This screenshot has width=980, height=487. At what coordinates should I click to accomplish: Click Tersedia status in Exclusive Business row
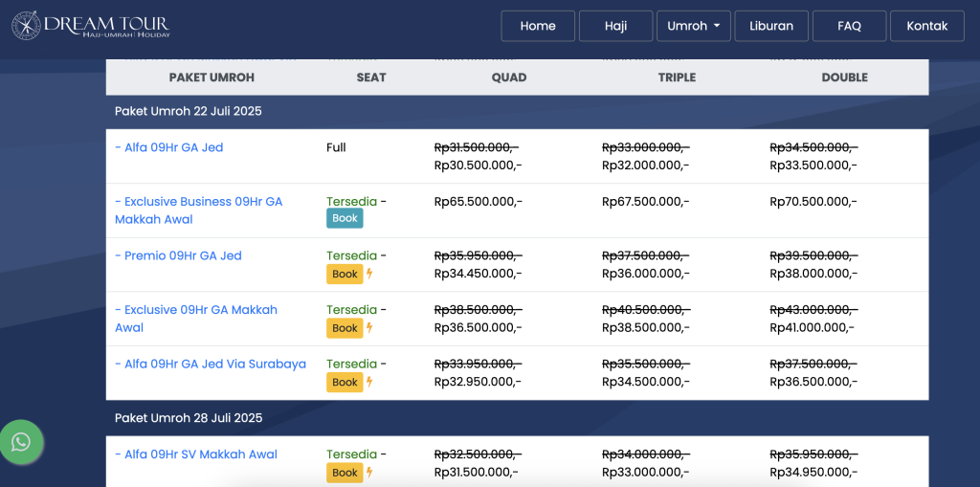coord(352,201)
